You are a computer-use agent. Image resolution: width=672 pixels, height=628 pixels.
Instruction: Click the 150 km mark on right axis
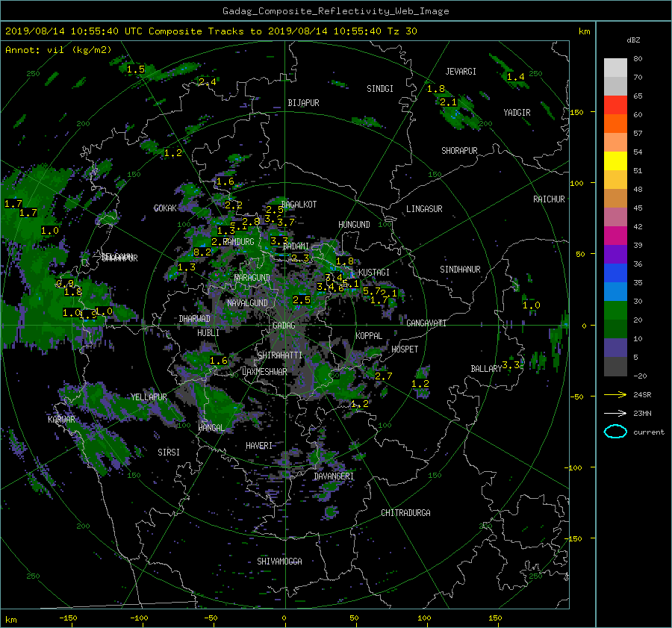pyautogui.click(x=576, y=112)
